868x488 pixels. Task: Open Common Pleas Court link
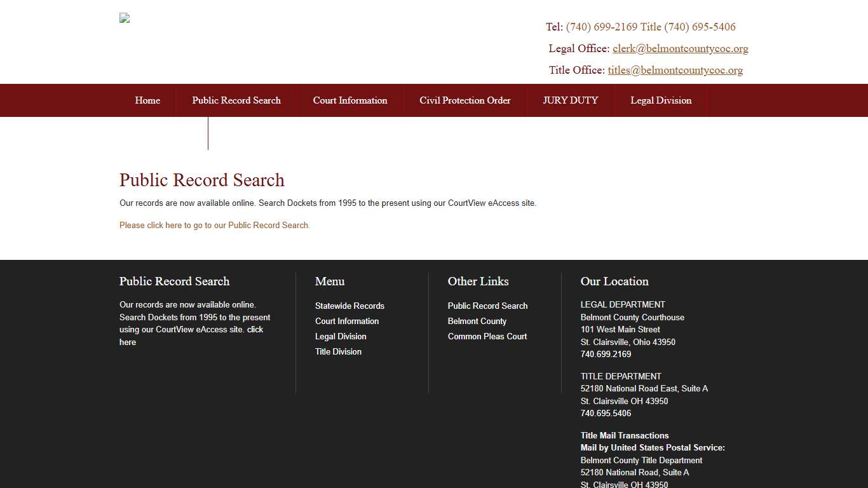pos(487,336)
